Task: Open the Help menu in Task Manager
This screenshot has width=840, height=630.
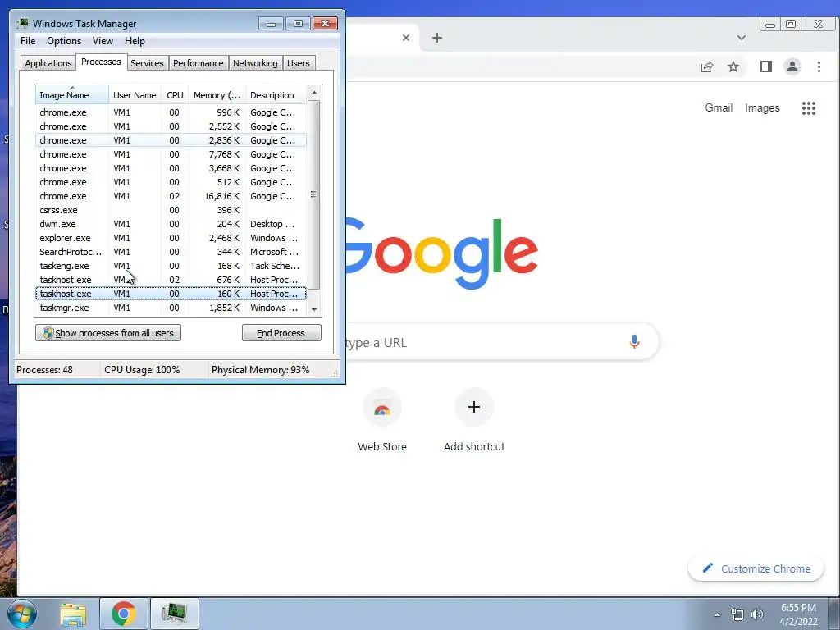Action: coord(135,41)
